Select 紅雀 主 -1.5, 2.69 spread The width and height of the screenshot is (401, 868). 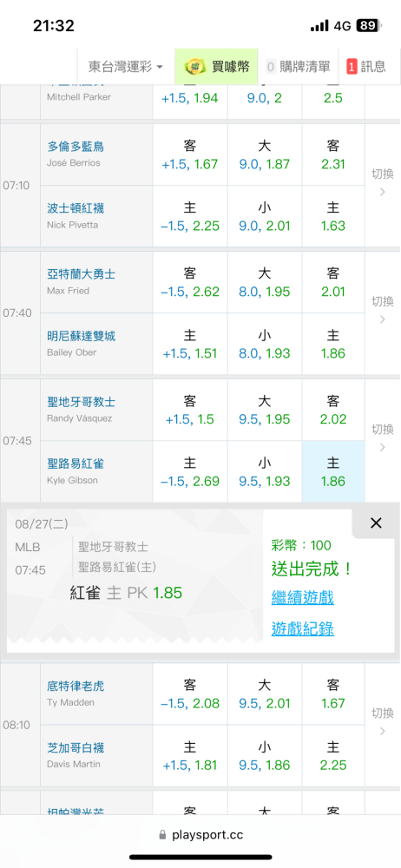pos(190,471)
